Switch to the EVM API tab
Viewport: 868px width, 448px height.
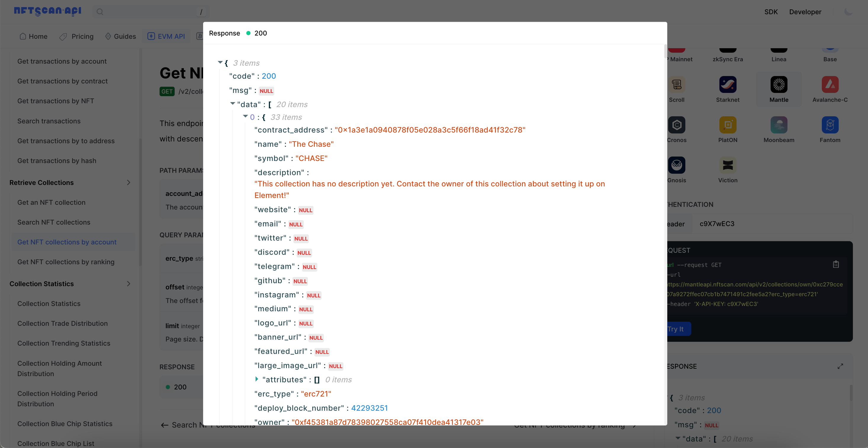point(166,36)
